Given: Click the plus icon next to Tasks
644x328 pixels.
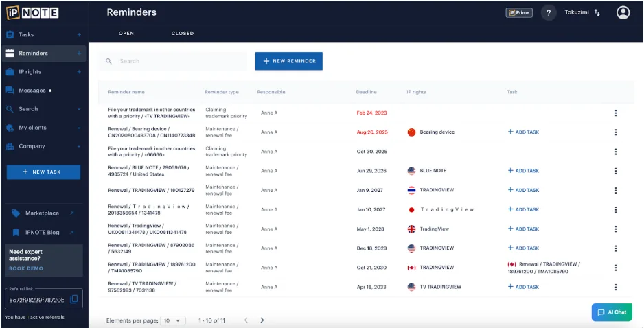Looking at the screenshot, I should 79,34.
